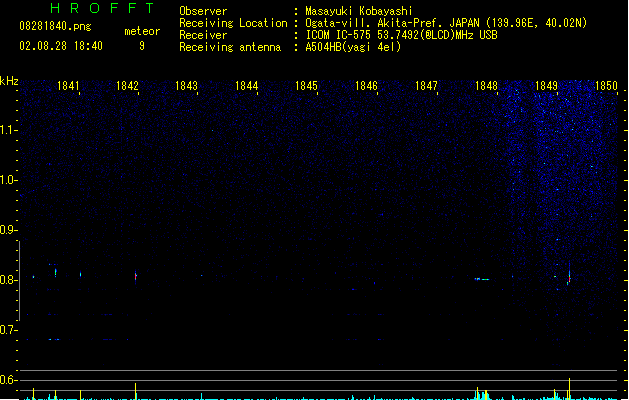Image resolution: width=629 pixels, height=400 pixels.
Task: Click the 1.1 frequency axis label
Action: coord(8,130)
